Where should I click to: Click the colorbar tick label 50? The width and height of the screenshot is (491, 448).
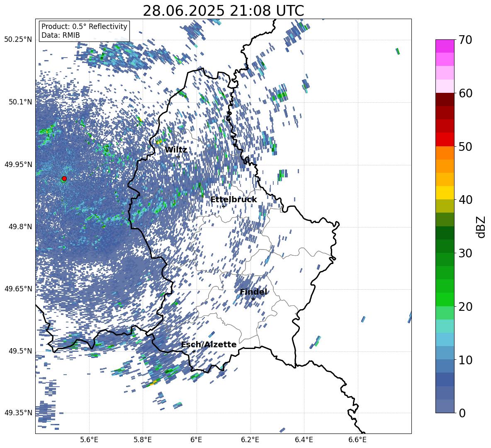(465, 146)
